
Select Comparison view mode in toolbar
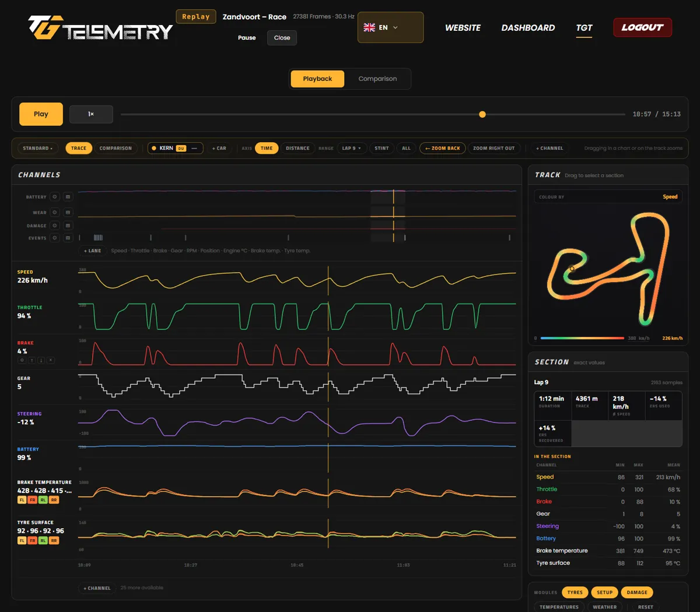pos(116,148)
